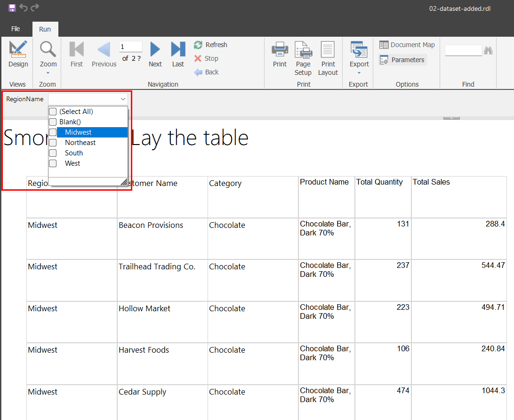Grab the dropdown list resize grip
514x420 pixels.
click(124, 182)
